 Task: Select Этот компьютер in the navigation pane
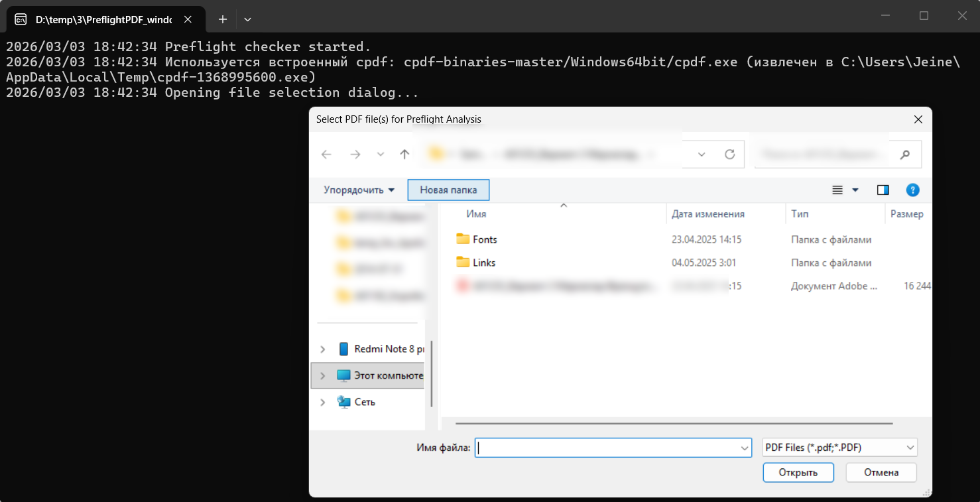tap(381, 375)
